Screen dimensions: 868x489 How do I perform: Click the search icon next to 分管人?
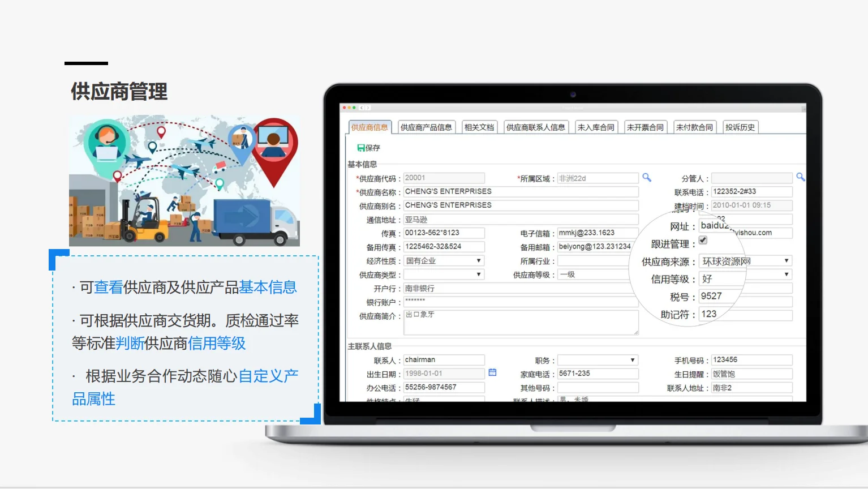800,177
